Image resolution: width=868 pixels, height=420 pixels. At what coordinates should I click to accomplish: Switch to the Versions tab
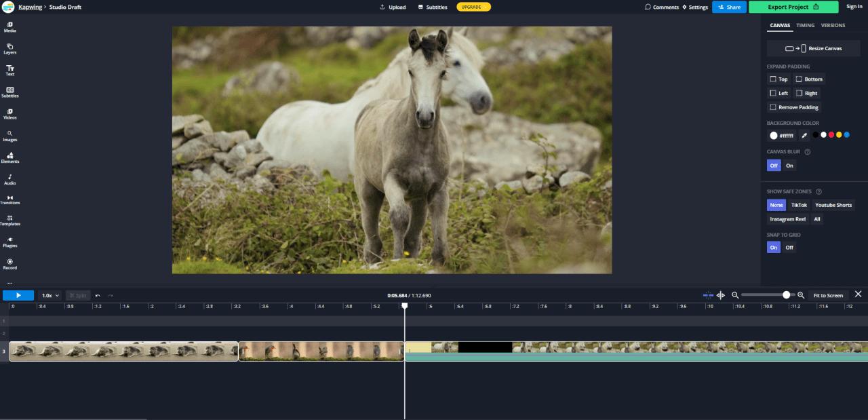pos(833,25)
